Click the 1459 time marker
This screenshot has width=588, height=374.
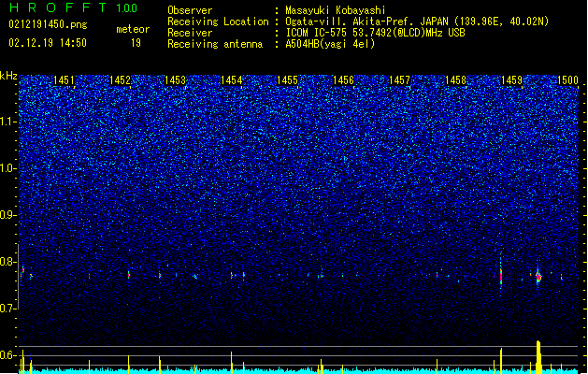click(x=512, y=80)
